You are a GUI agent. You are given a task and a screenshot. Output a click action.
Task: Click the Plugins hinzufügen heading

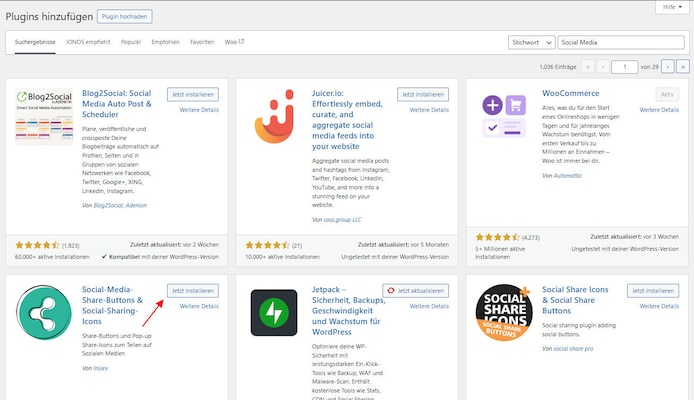click(x=49, y=17)
